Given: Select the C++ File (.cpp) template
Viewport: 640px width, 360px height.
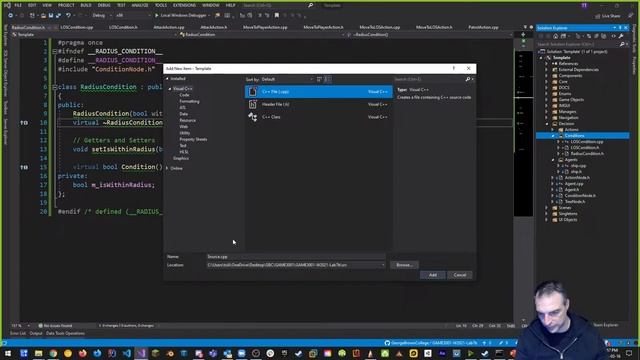Looking at the screenshot, I should (319, 91).
